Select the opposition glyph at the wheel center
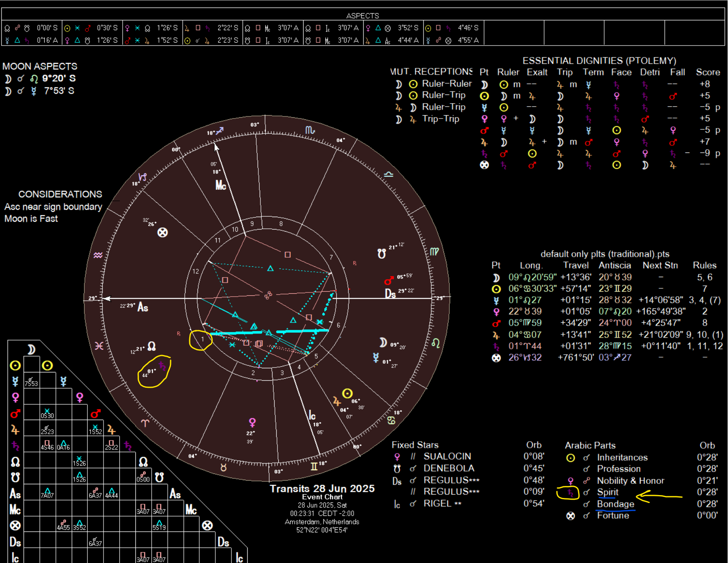This screenshot has height=563, width=728. [x=268, y=295]
